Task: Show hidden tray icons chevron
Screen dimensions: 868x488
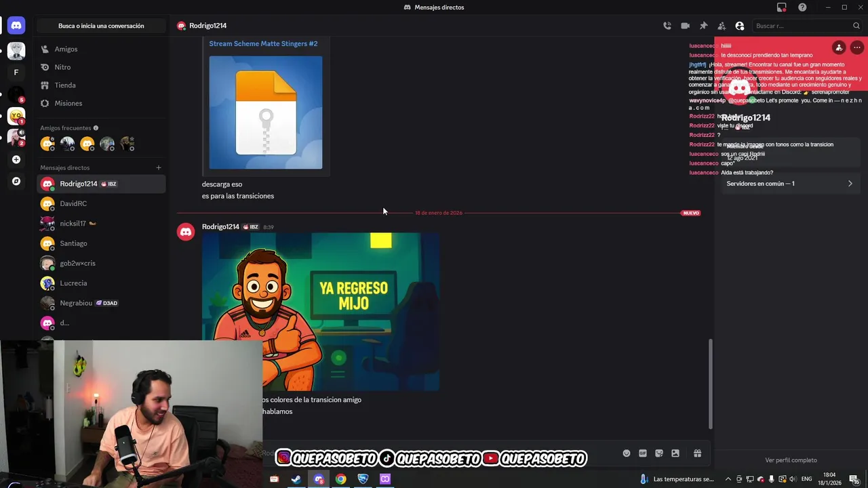Action: 728,479
